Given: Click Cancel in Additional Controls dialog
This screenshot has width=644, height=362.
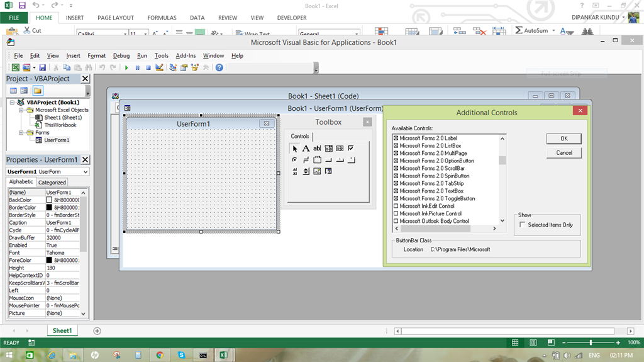Looking at the screenshot, I should (x=564, y=152).
